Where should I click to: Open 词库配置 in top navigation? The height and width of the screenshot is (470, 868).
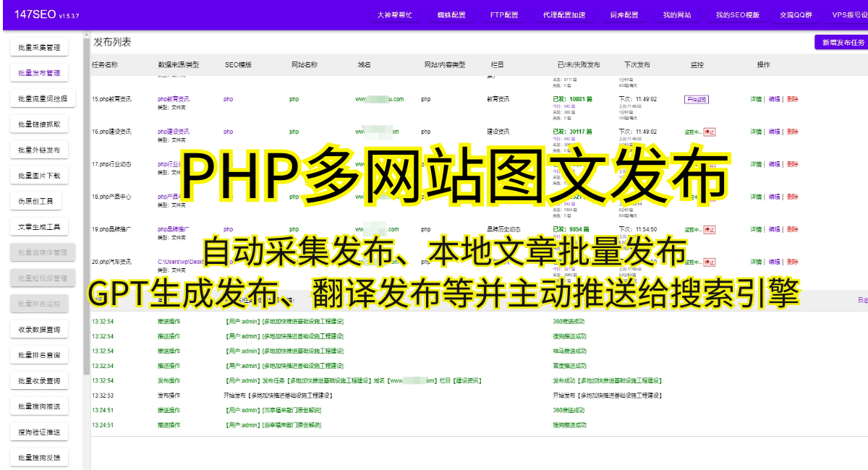coord(624,15)
